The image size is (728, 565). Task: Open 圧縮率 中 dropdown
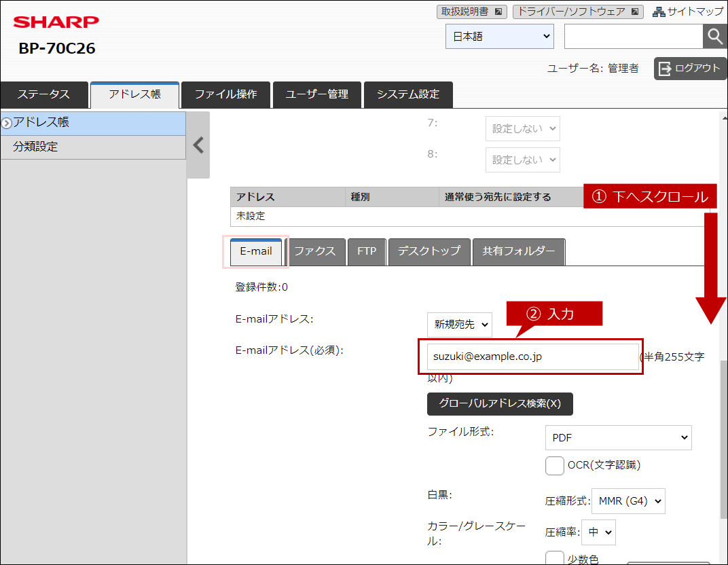click(598, 532)
